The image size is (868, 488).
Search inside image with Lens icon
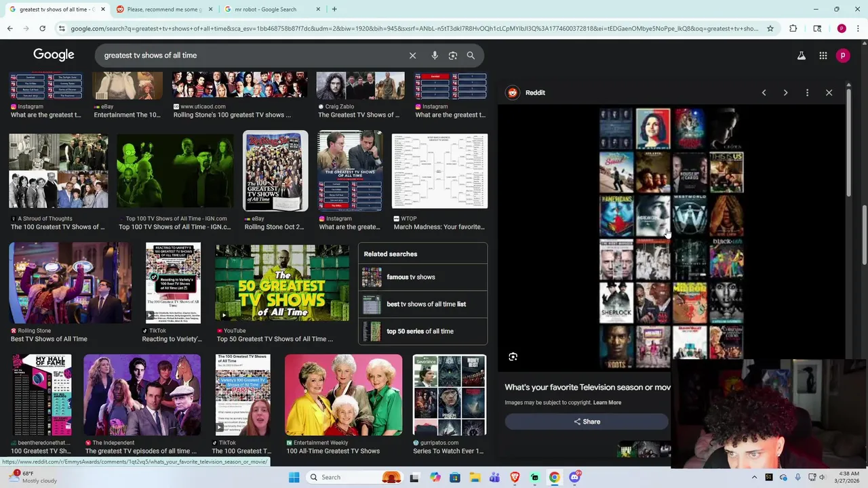click(513, 357)
